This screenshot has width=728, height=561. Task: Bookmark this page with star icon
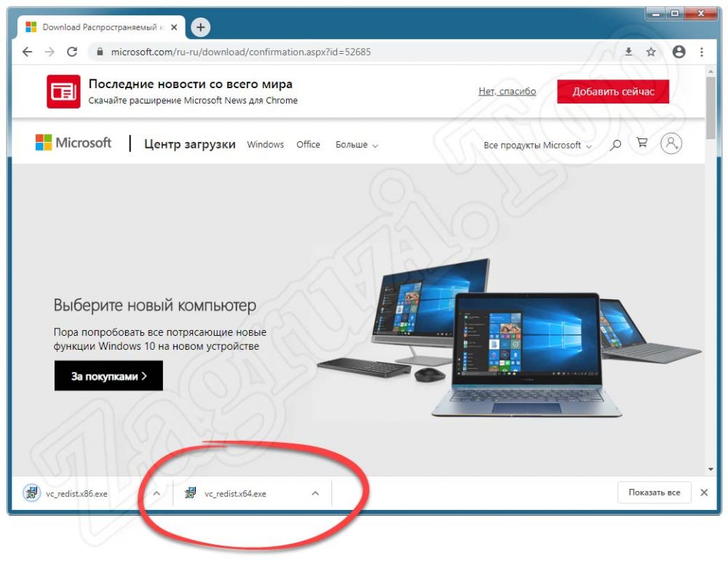coord(651,52)
